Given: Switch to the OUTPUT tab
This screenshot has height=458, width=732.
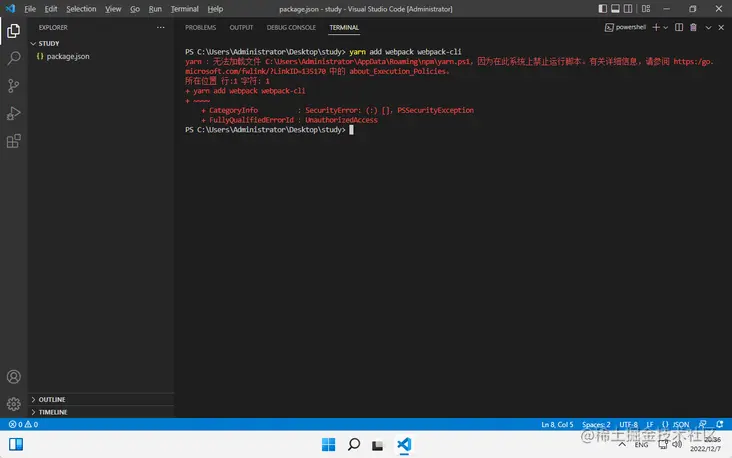Looking at the screenshot, I should coord(241,28).
